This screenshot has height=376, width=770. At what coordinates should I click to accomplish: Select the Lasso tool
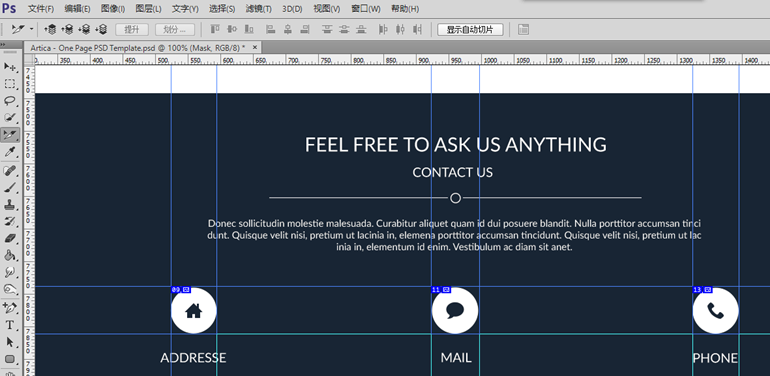click(10, 101)
